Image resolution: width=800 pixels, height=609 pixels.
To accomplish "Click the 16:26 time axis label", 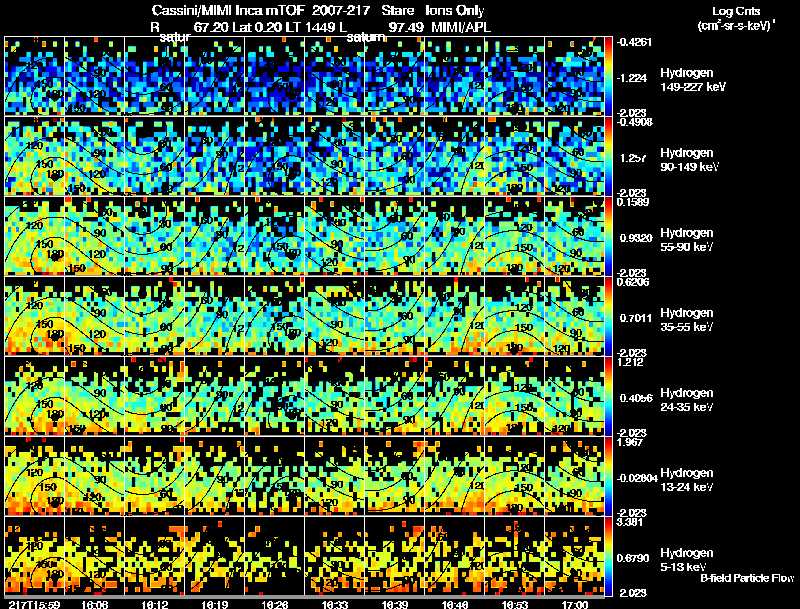I will 274,604.
